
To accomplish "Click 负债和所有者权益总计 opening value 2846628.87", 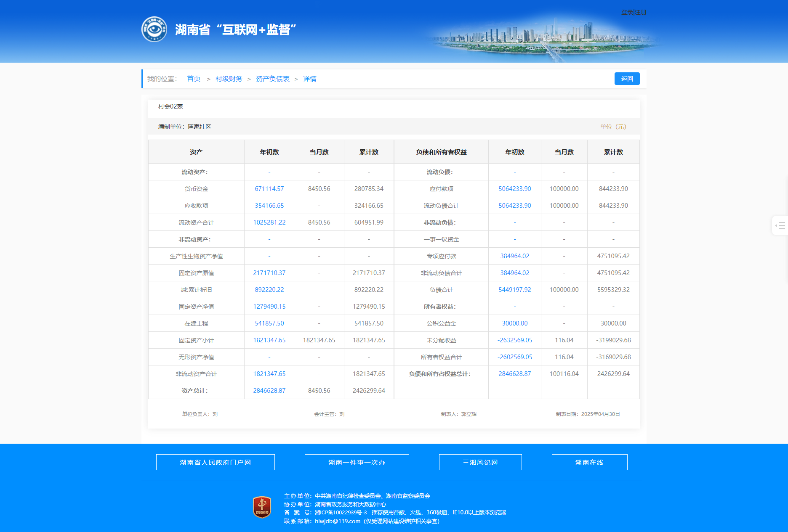I will point(515,374).
